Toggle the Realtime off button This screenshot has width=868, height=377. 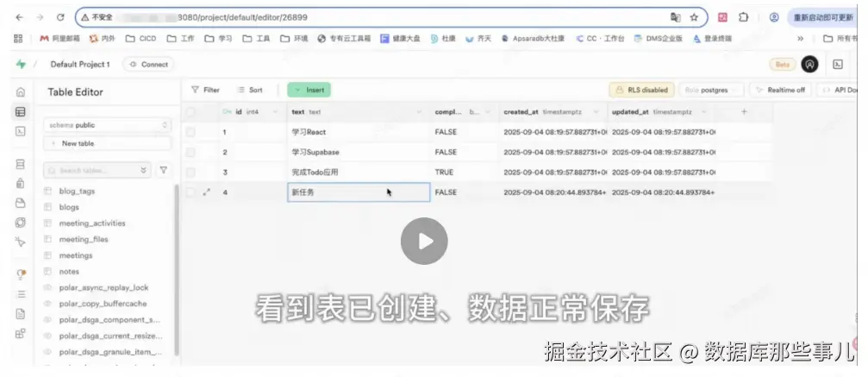(781, 90)
